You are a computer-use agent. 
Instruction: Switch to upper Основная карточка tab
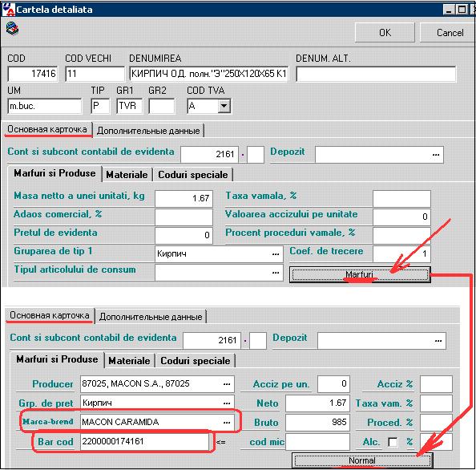(x=47, y=129)
